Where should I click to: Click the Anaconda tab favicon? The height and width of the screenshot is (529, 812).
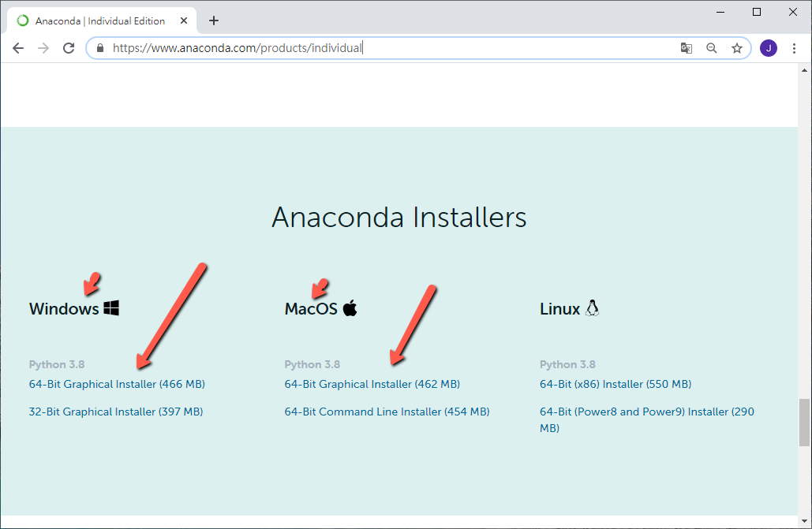tap(23, 20)
